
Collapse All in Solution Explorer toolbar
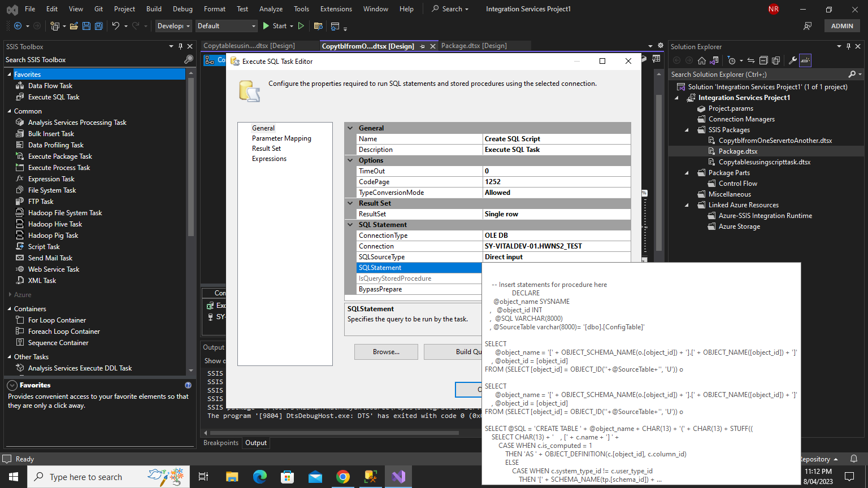(763, 60)
